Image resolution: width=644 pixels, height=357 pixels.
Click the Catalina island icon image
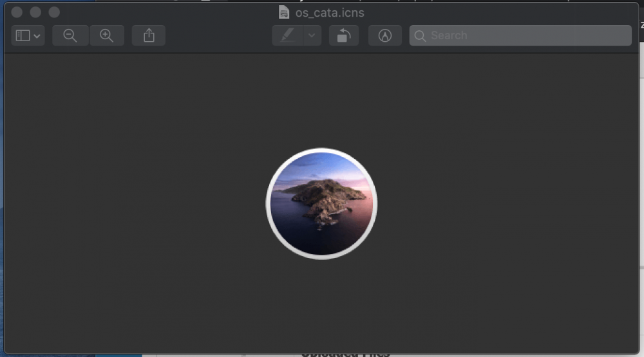321,203
